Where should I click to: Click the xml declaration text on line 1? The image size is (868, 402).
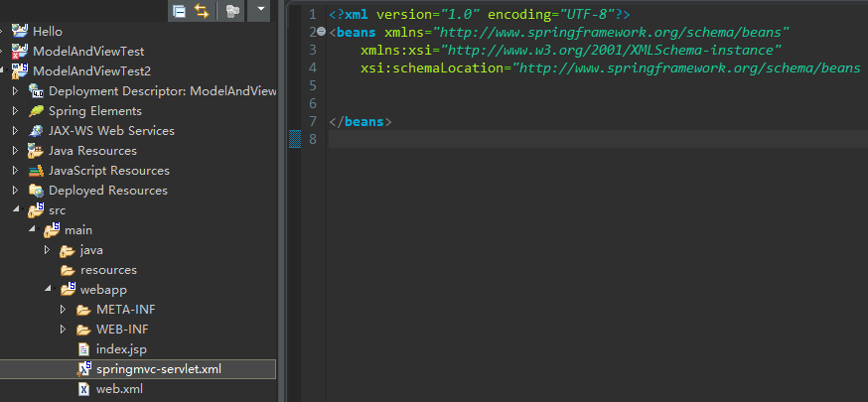[480, 14]
